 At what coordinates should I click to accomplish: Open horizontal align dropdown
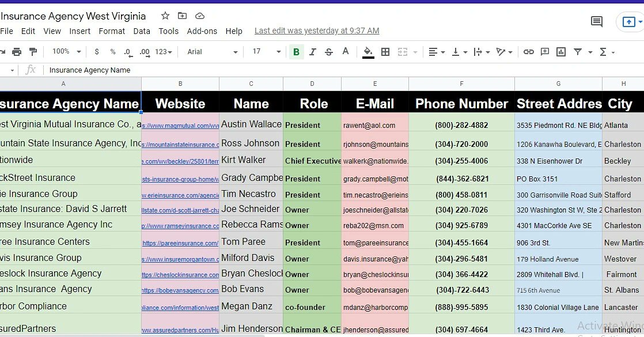tap(437, 52)
